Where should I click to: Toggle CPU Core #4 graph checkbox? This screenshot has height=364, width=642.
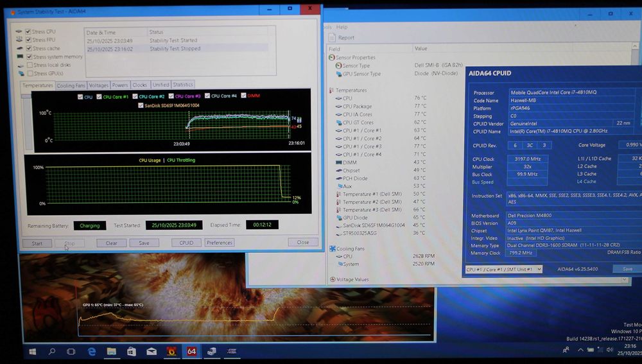[207, 96]
